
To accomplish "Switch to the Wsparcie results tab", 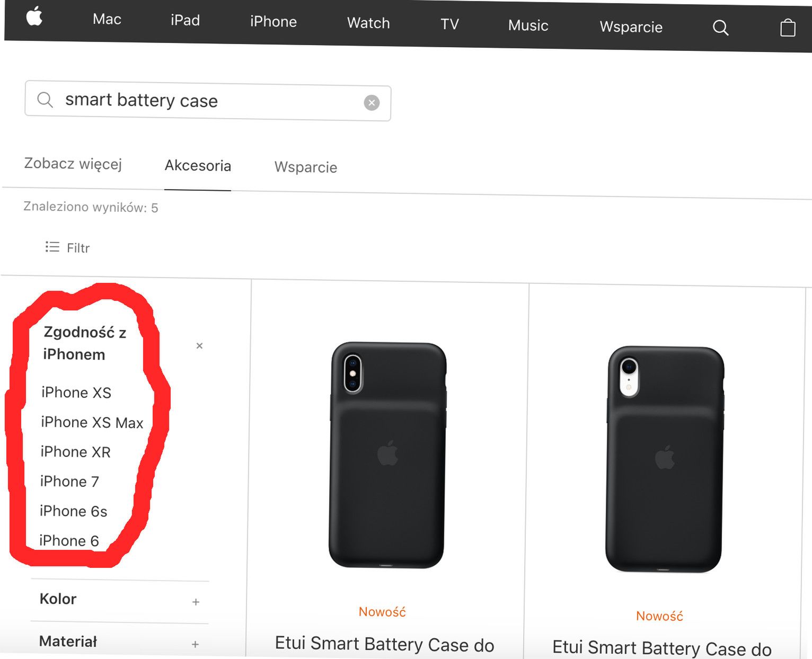I will (x=305, y=167).
